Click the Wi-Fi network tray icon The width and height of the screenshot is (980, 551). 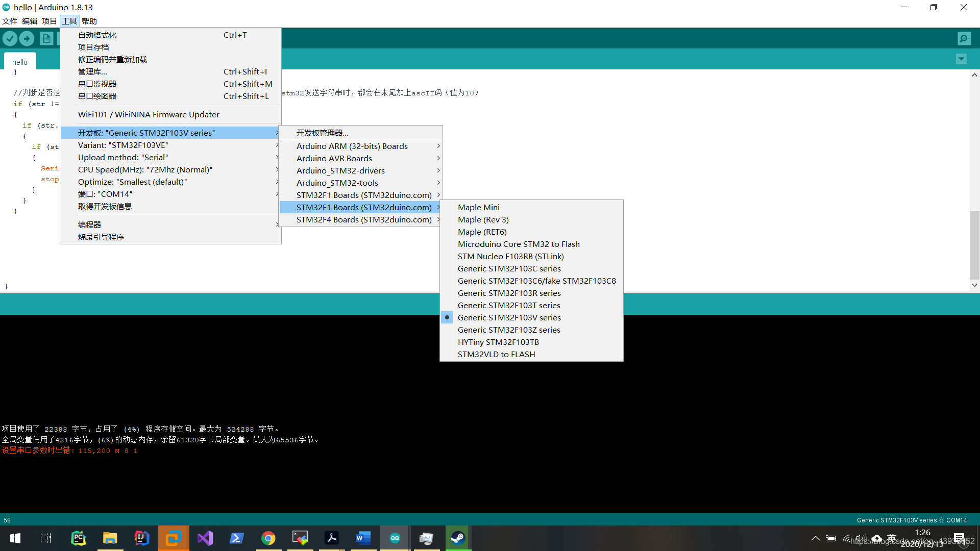point(847,538)
